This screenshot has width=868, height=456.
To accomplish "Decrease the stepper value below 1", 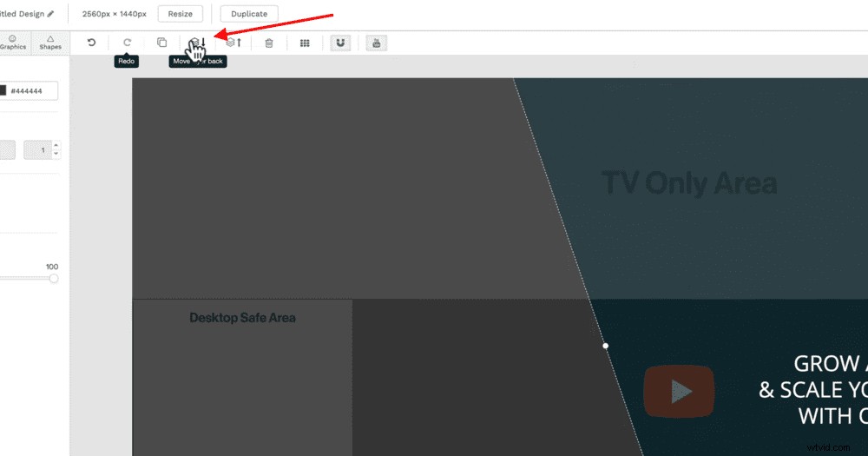I will point(56,154).
